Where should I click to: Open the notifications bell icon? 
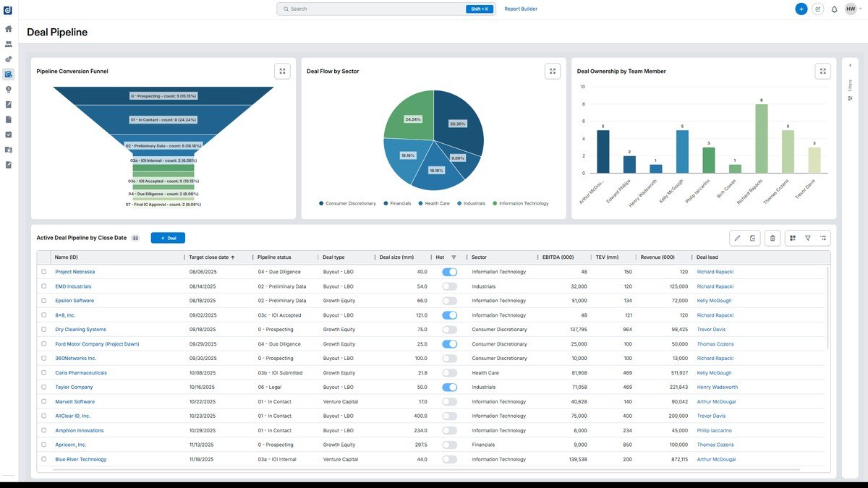(x=834, y=9)
